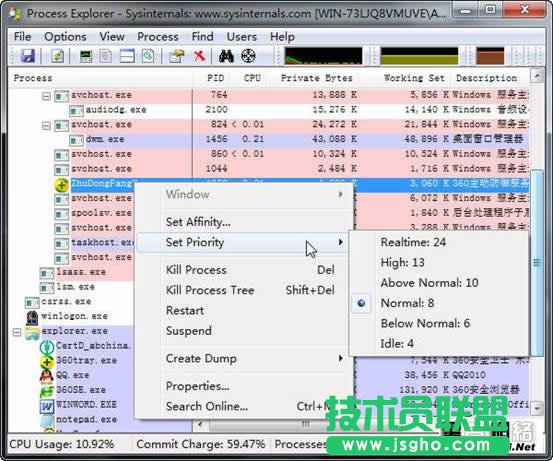Viewport: 553px width, 461px height.
Task: Click the crosshair Find Window's Process icon
Action: click(248, 56)
